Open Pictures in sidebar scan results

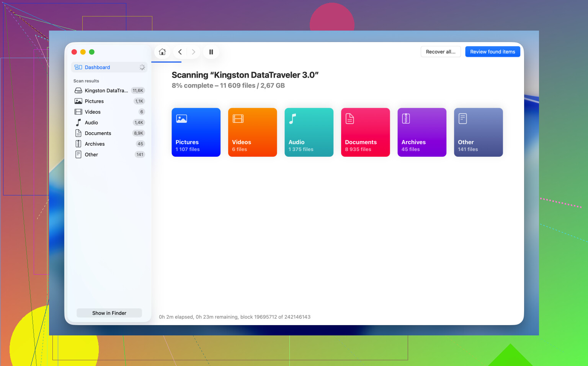109,101
